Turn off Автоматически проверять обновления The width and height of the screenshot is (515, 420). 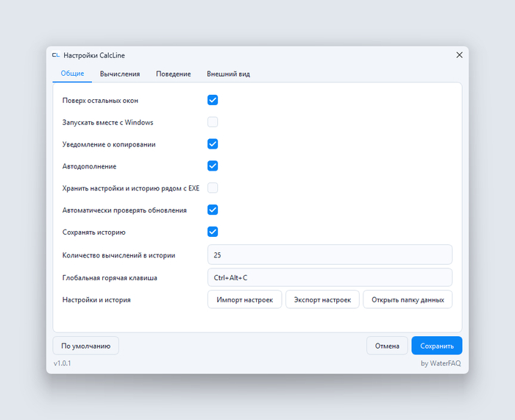pos(213,210)
